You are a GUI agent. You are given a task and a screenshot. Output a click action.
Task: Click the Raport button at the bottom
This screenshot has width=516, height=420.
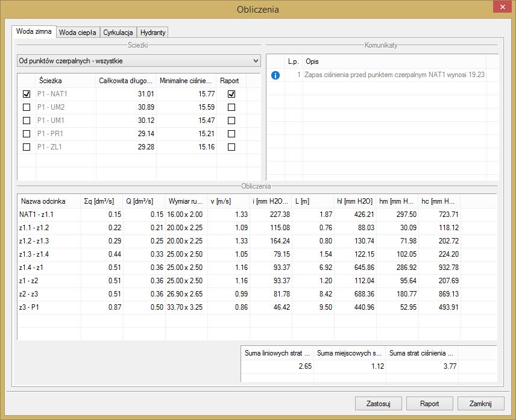coord(429,404)
